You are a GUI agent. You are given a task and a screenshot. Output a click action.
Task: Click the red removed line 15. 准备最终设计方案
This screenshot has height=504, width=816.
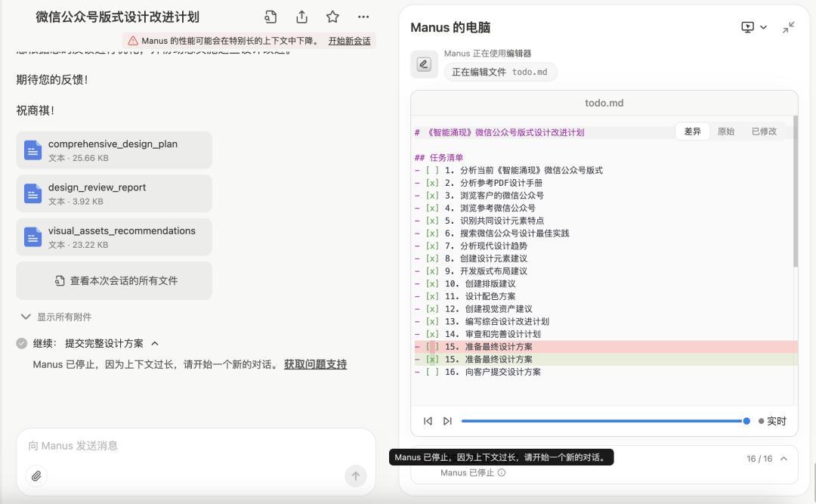click(x=604, y=347)
